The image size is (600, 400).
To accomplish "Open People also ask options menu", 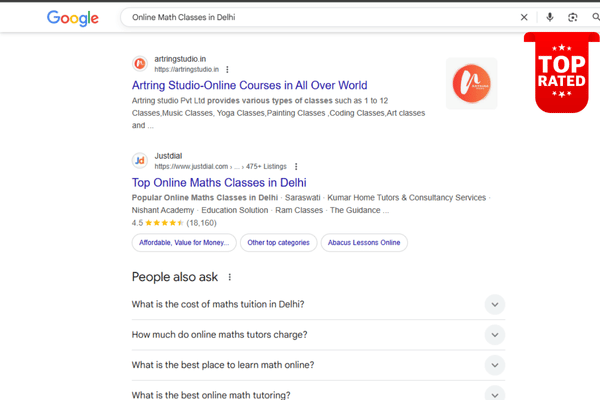I will [x=230, y=277].
